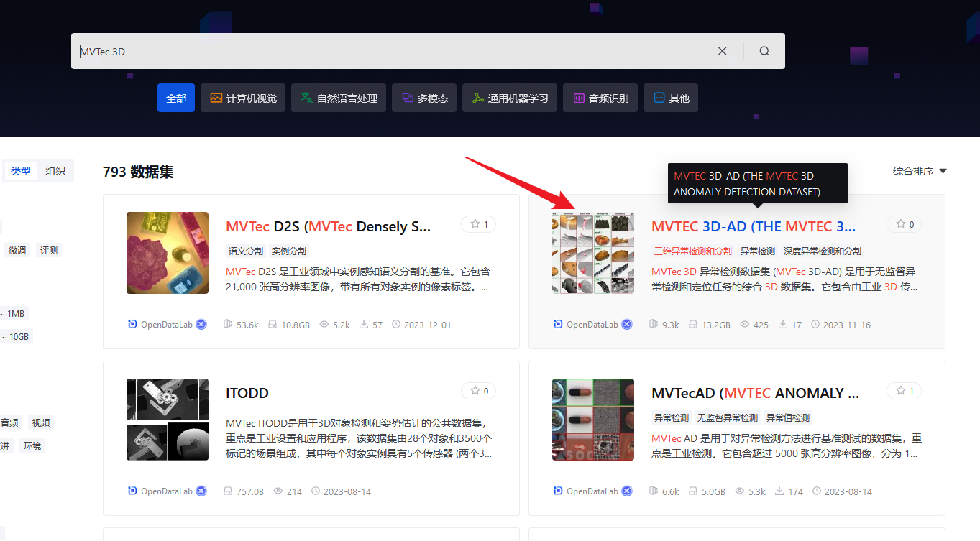Click the views eye icon beside 214
Screen dimensions: 980x541
click(277, 491)
